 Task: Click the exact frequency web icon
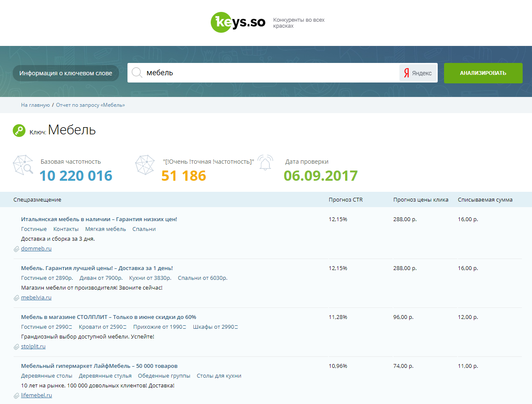click(x=145, y=165)
